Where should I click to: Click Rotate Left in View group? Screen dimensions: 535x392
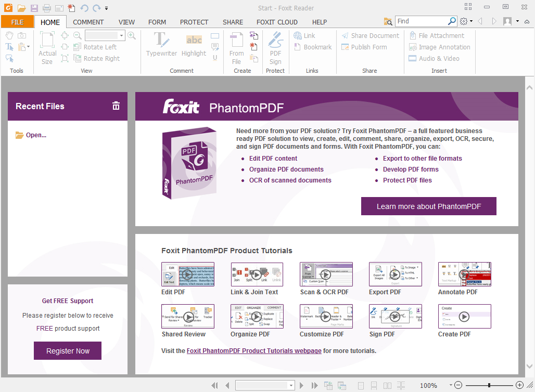pos(95,47)
